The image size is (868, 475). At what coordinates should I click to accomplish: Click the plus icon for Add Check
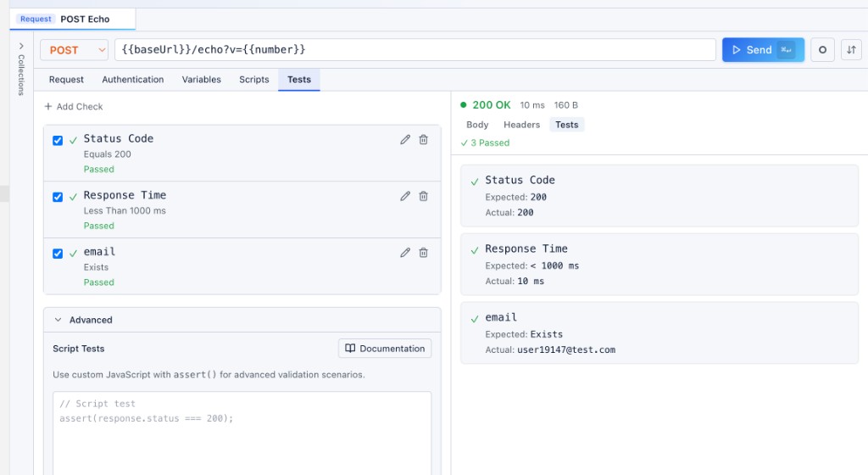point(48,106)
